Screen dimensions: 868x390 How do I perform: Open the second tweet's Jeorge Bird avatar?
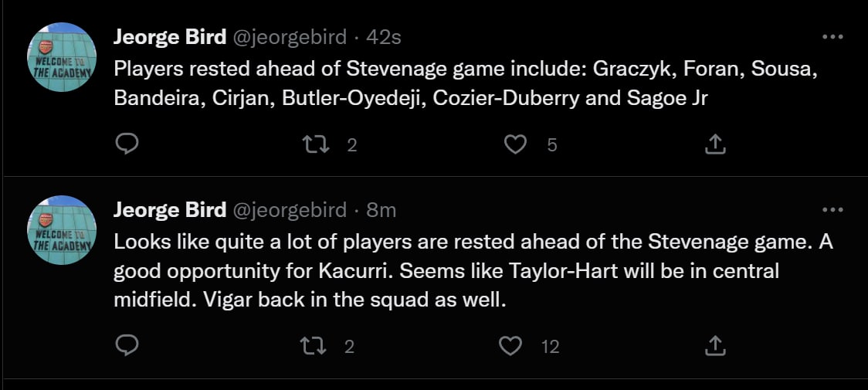pos(63,229)
